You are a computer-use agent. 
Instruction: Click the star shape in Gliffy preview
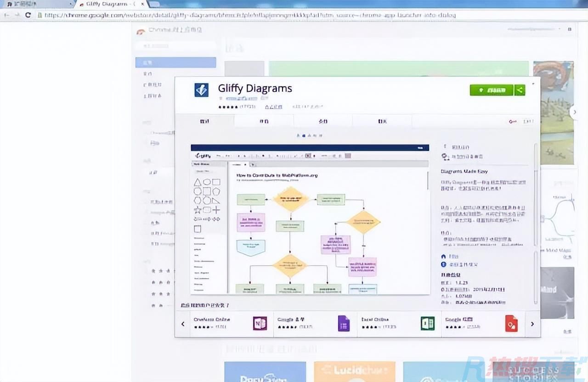[x=198, y=210]
